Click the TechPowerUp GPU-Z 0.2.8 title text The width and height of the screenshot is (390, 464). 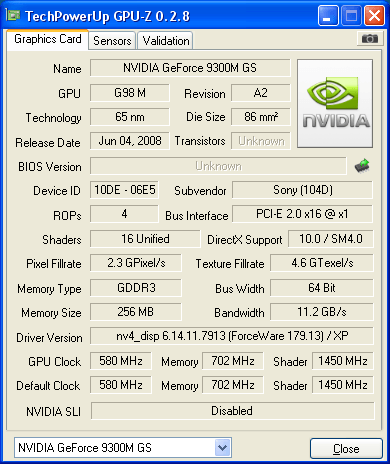pyautogui.click(x=107, y=16)
